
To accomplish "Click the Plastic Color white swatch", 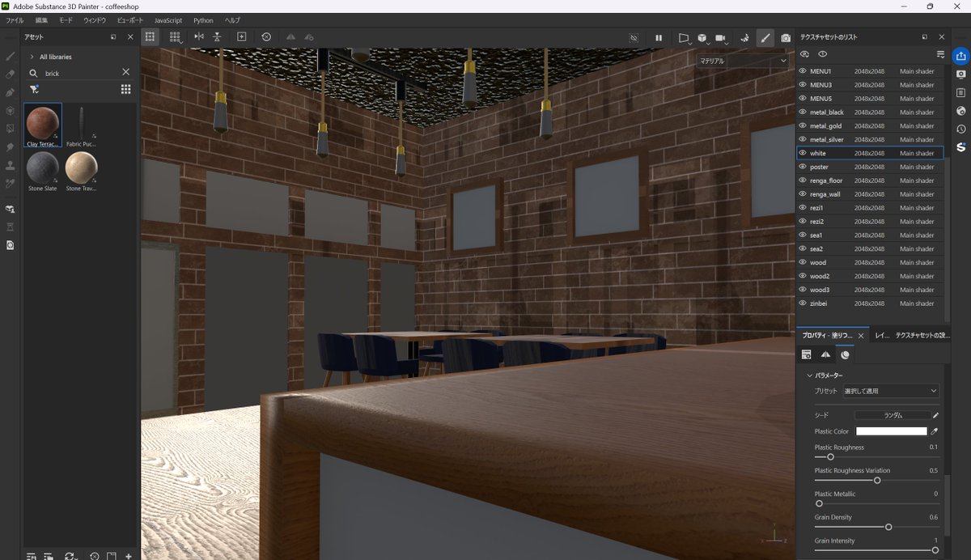I will [x=891, y=431].
